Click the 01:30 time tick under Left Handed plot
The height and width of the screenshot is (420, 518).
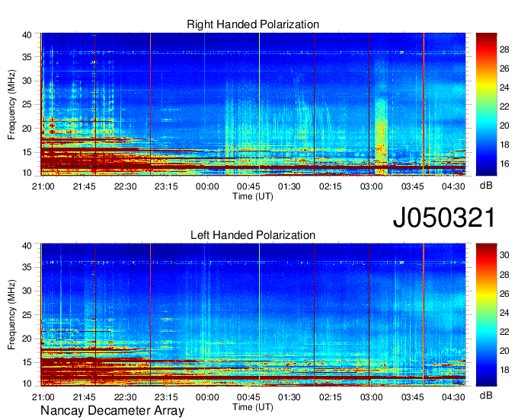(x=289, y=397)
